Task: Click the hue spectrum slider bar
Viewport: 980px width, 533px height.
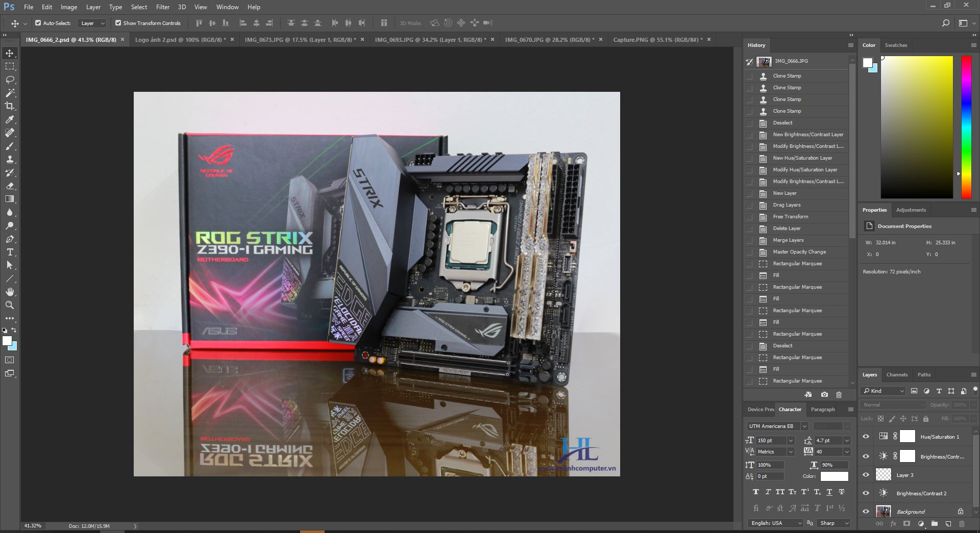Action: [966, 127]
